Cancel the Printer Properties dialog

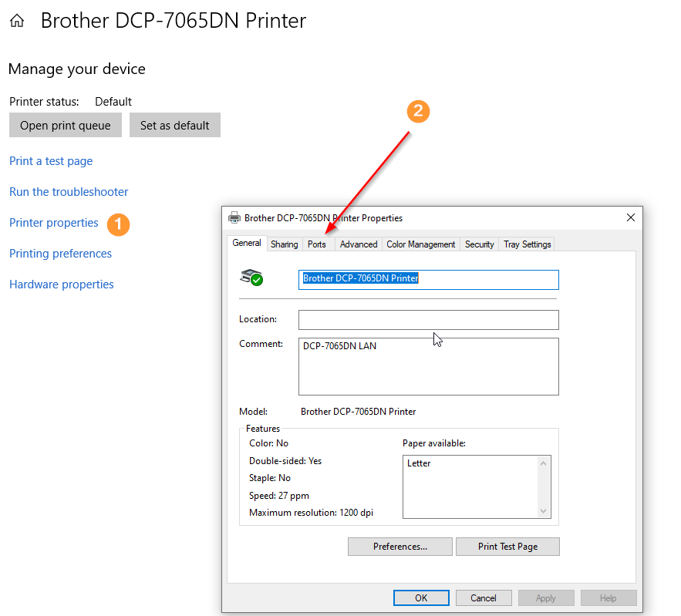click(484, 597)
